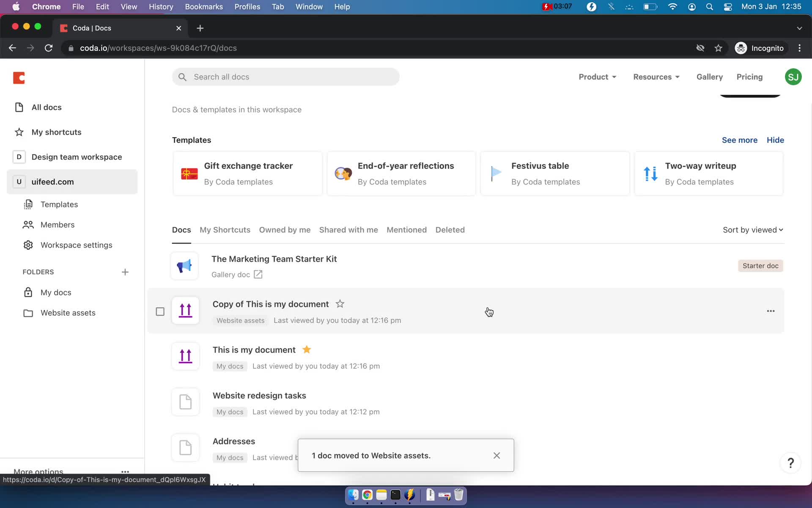This screenshot has height=508, width=812.
Task: Open Chrome three-dot menu
Action: pos(799,48)
